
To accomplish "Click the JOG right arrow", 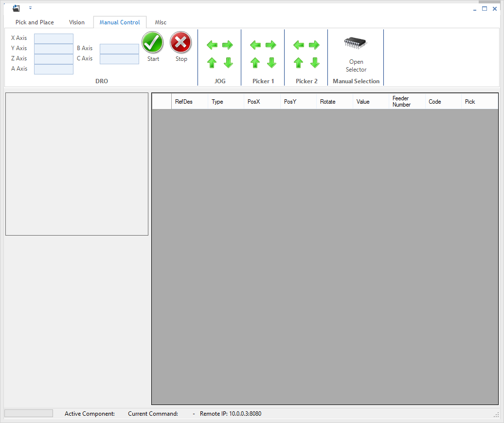I will [x=228, y=45].
